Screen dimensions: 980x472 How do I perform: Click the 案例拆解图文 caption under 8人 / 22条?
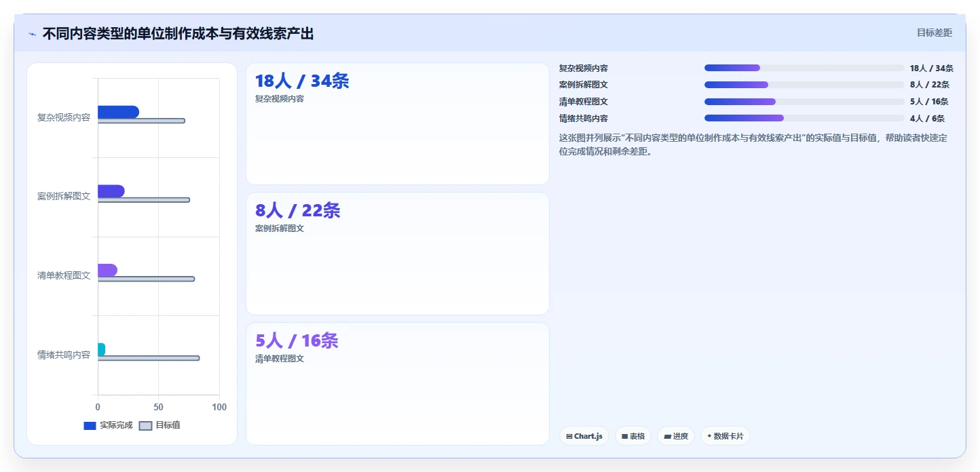coord(280,229)
